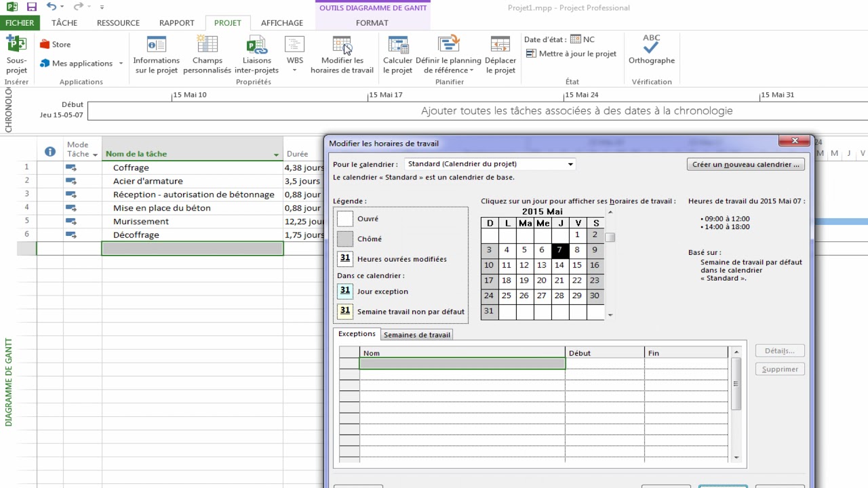Click Modifier les horaires de travail icon
Viewport: 868px width, 488px height.
[342, 44]
